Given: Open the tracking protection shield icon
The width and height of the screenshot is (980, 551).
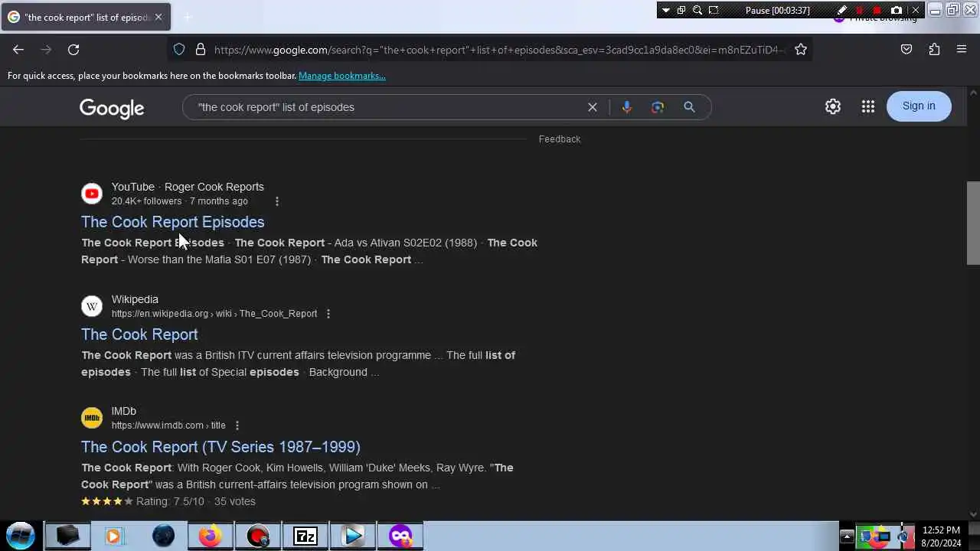Looking at the screenshot, I should tap(179, 50).
